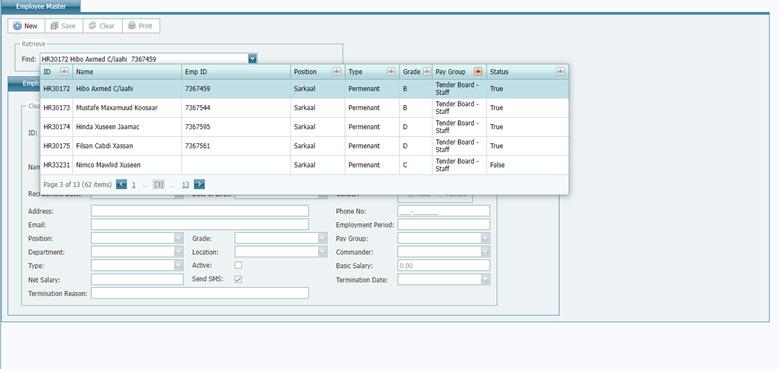Click the Employment Period input field
The height and width of the screenshot is (369, 780).
pyautogui.click(x=444, y=225)
